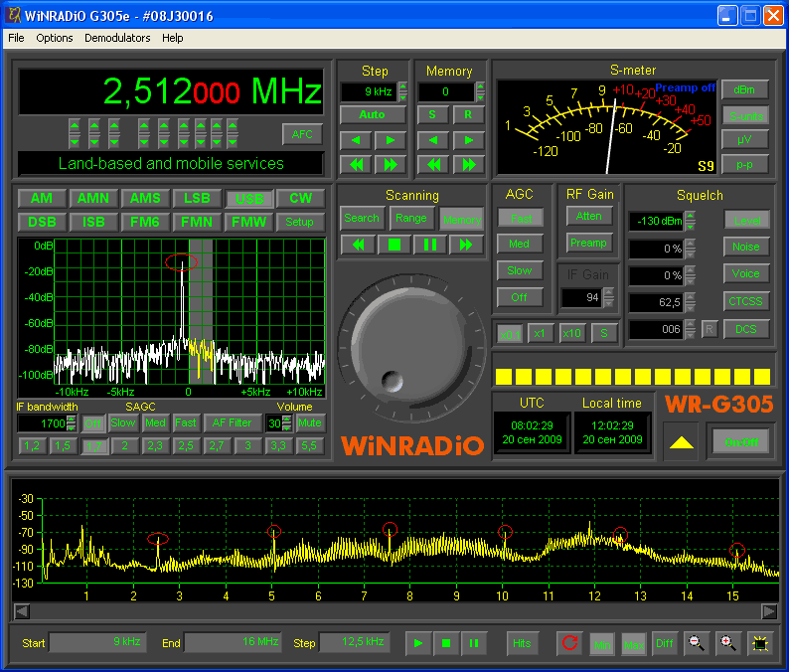This screenshot has height=672, width=789.
Task: Select the USB demodulator mode
Action: [x=249, y=199]
